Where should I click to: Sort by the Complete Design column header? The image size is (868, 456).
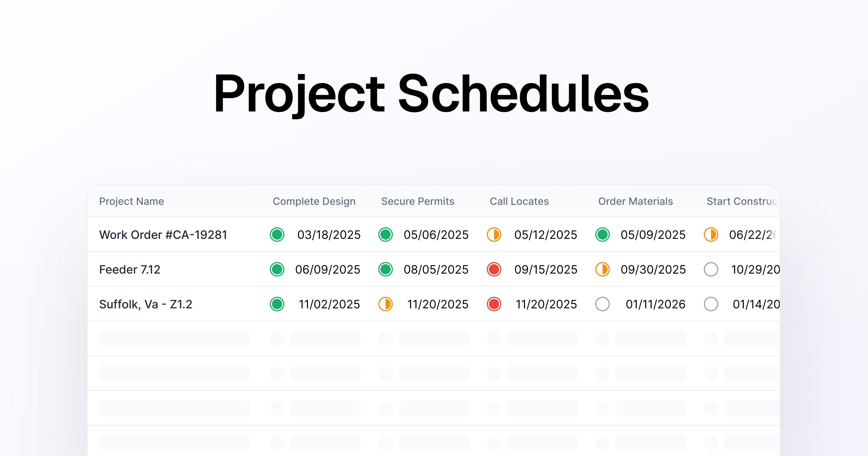[314, 201]
